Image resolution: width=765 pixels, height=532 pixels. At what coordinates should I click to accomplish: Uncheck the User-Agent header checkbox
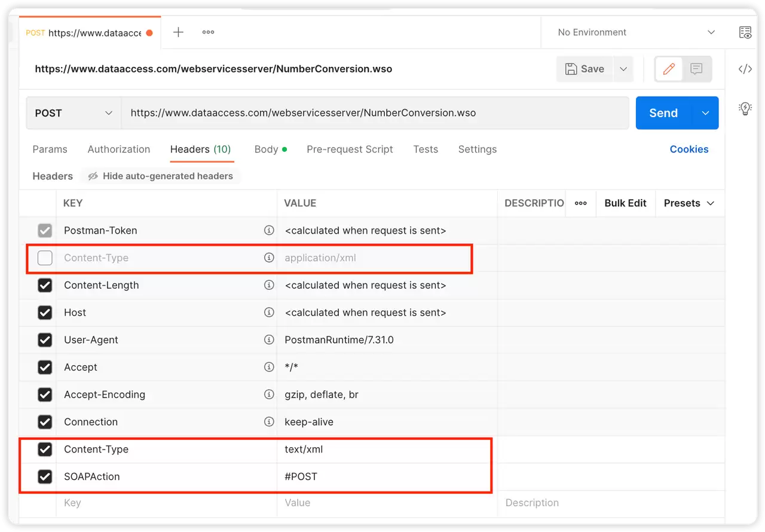point(45,340)
